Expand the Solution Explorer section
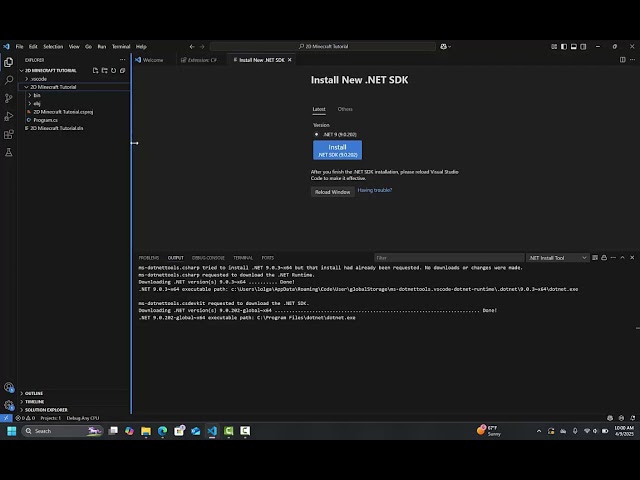 44,410
